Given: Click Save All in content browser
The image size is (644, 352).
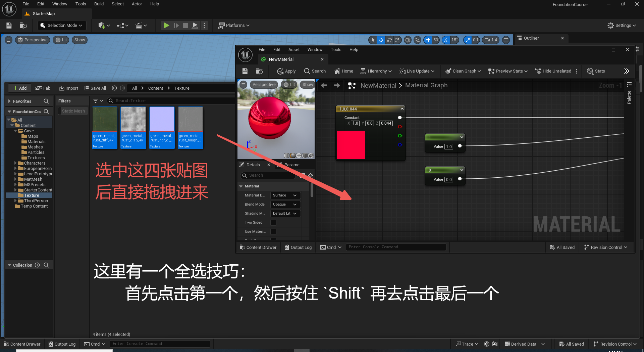Looking at the screenshot, I should (96, 88).
